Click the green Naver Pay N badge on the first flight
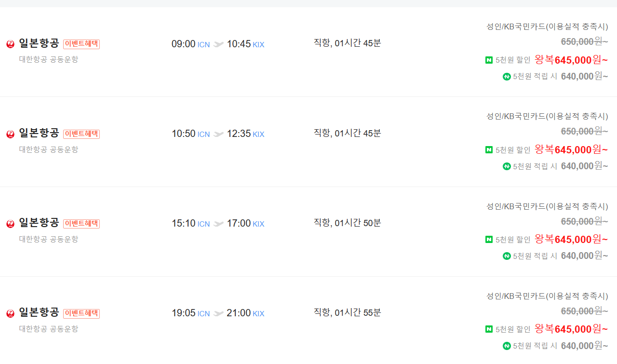The height and width of the screenshot is (364, 617). point(488,60)
